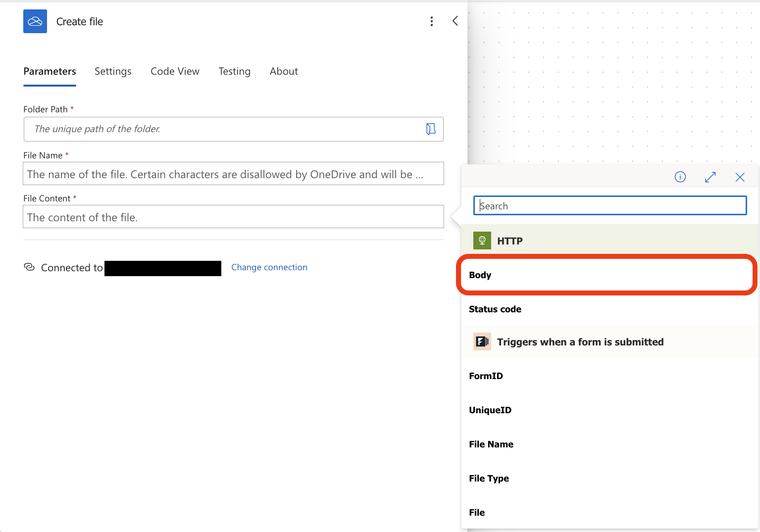Open the three-dot more options menu
760x532 pixels.
[x=432, y=21]
